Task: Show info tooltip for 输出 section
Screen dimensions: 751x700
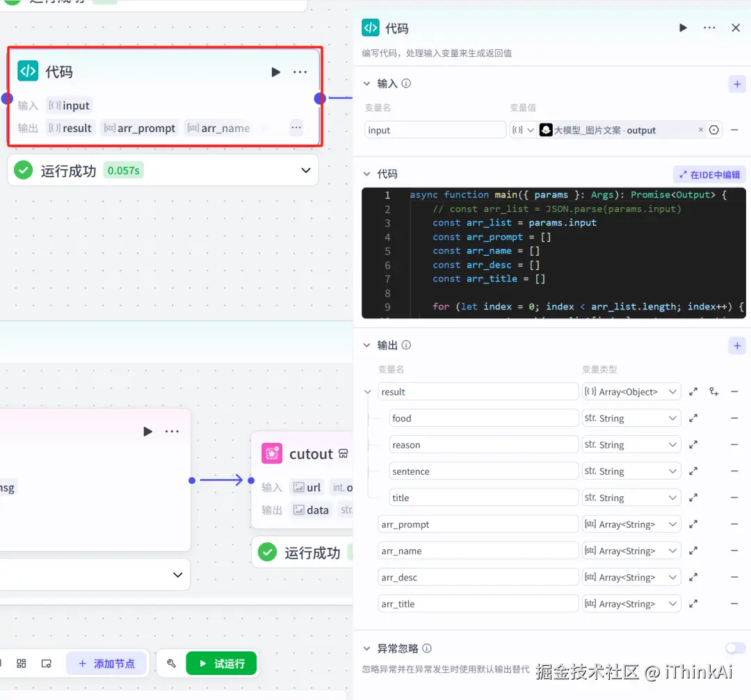Action: pyautogui.click(x=406, y=345)
